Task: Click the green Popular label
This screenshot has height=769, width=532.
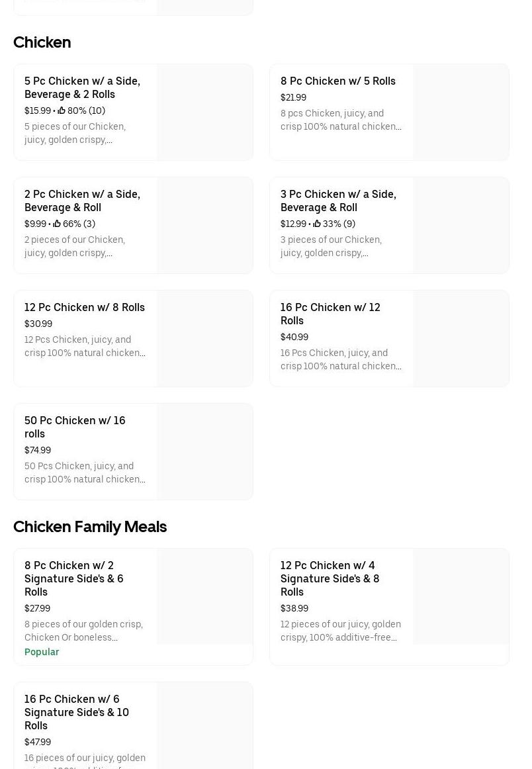Action: (x=42, y=652)
